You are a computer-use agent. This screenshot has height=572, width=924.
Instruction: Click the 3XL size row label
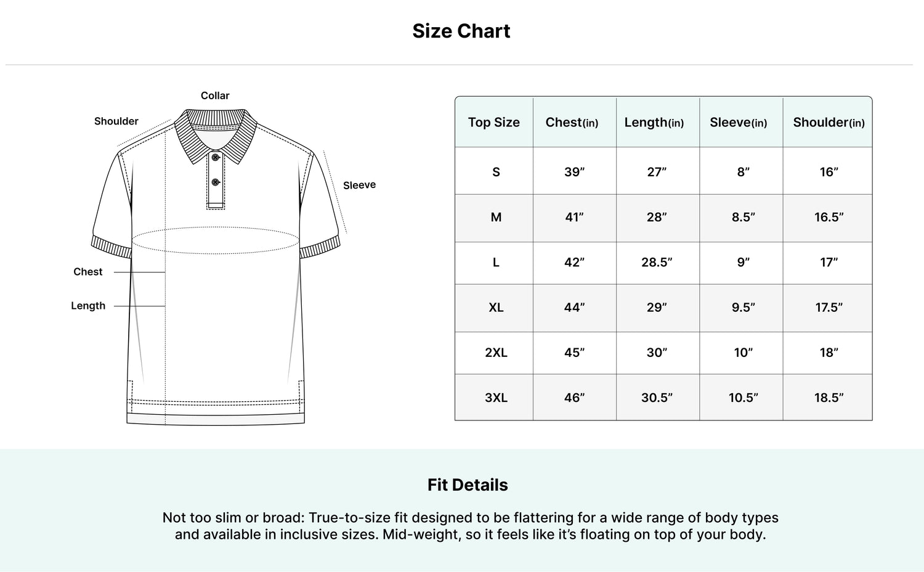tap(496, 398)
